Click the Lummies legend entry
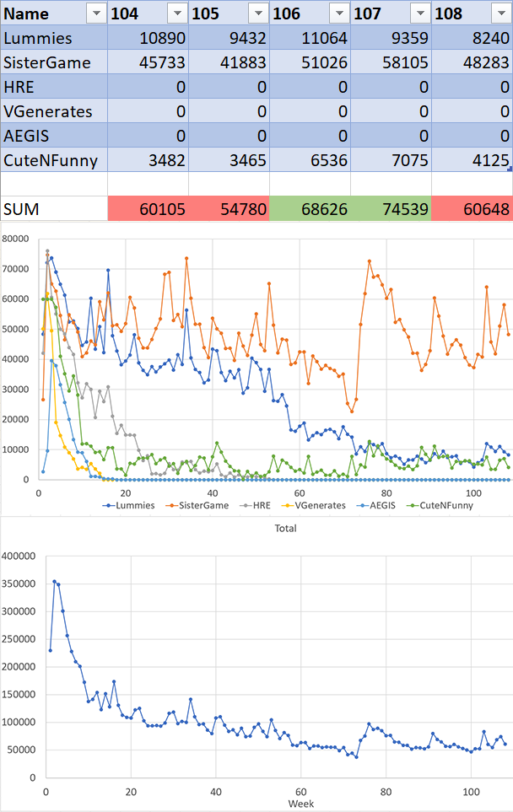The image size is (513, 812). pyautogui.click(x=129, y=505)
